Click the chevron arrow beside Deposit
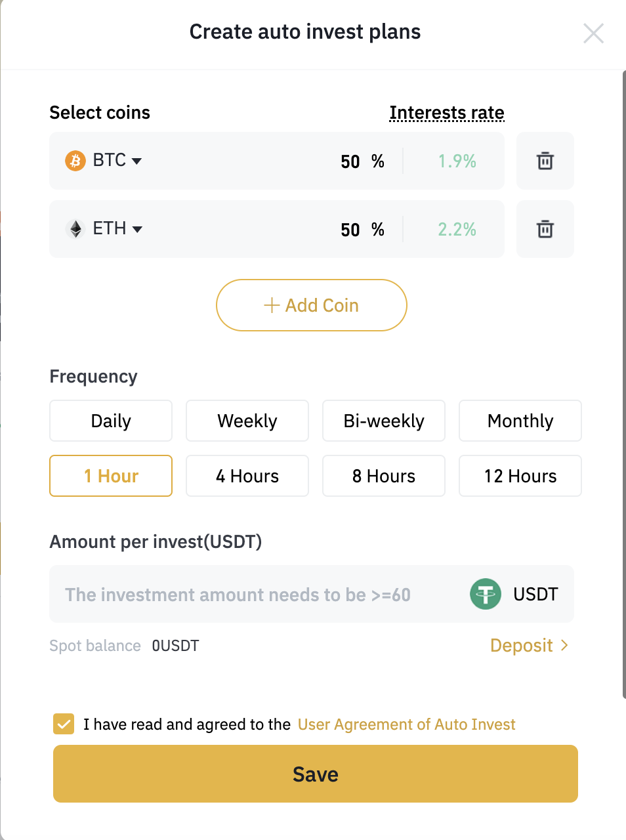The image size is (626, 840). pos(564,646)
